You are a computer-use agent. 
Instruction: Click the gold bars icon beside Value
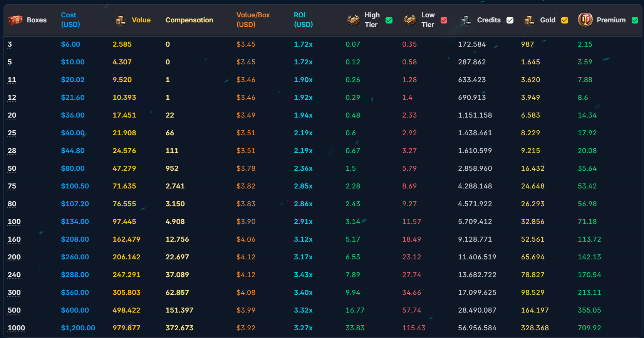[x=121, y=20]
